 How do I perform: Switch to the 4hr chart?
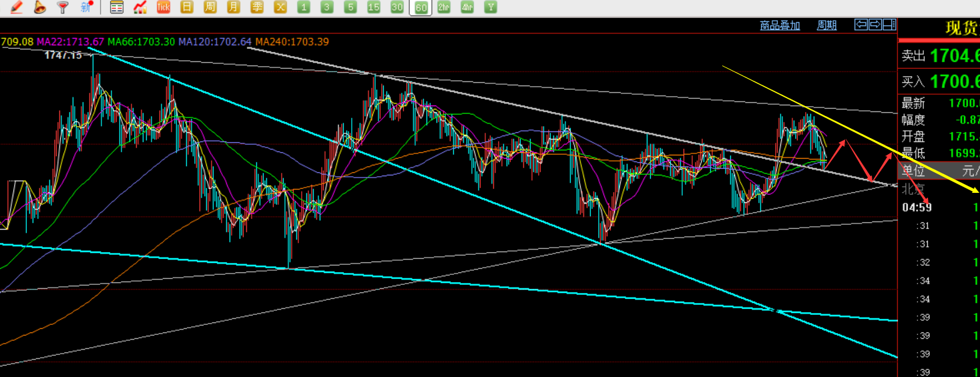[x=467, y=7]
